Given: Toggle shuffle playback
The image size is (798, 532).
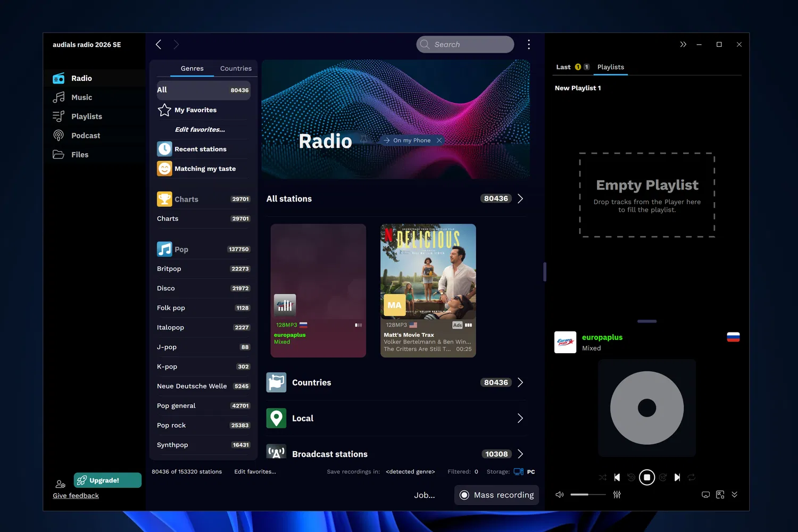Looking at the screenshot, I should click(602, 478).
